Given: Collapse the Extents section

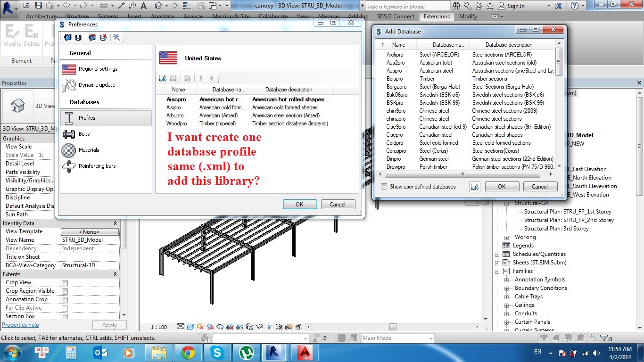Looking at the screenshot, I should [x=115, y=274].
